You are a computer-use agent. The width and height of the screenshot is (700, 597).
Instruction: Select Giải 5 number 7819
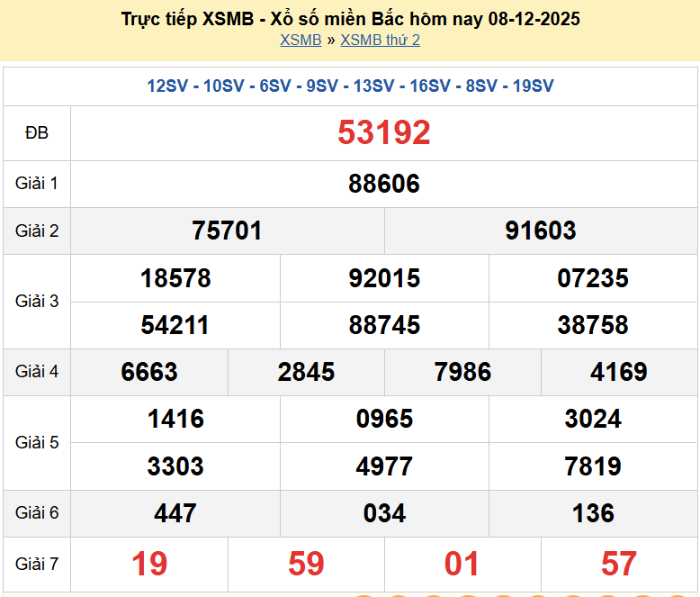click(593, 466)
